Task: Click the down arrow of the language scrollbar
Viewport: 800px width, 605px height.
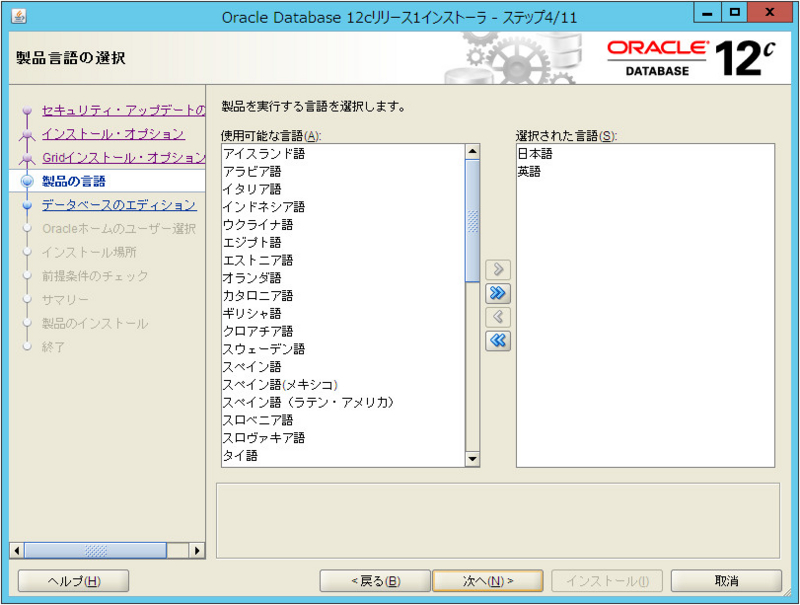Action: point(470,459)
